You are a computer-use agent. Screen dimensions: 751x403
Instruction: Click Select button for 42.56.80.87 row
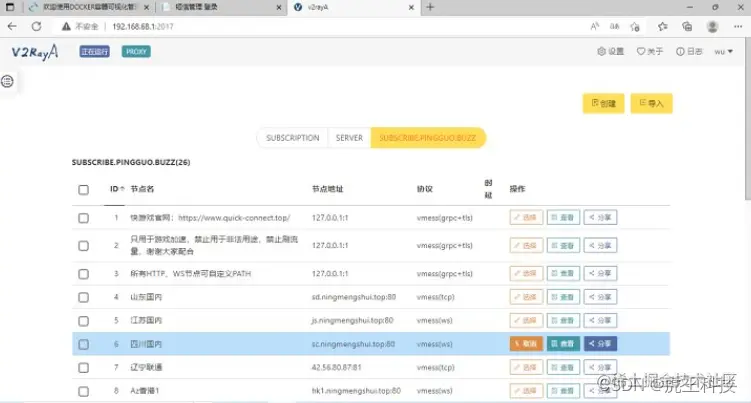click(x=526, y=368)
